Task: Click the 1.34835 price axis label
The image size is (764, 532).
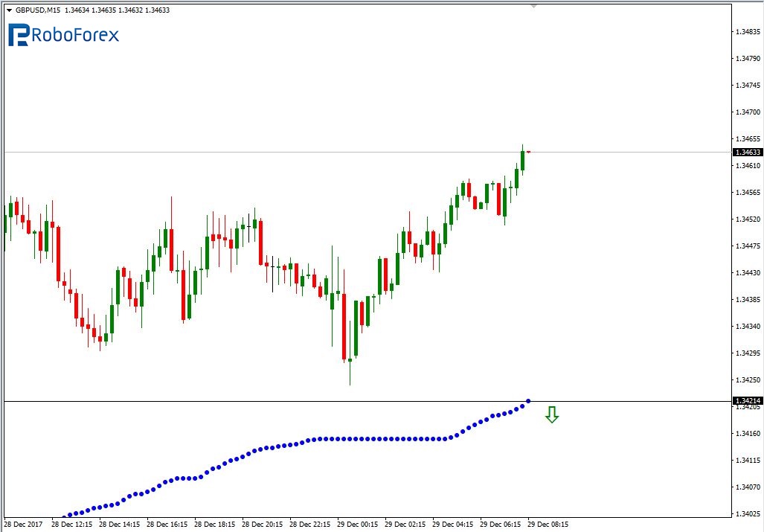Action: pyautogui.click(x=747, y=31)
